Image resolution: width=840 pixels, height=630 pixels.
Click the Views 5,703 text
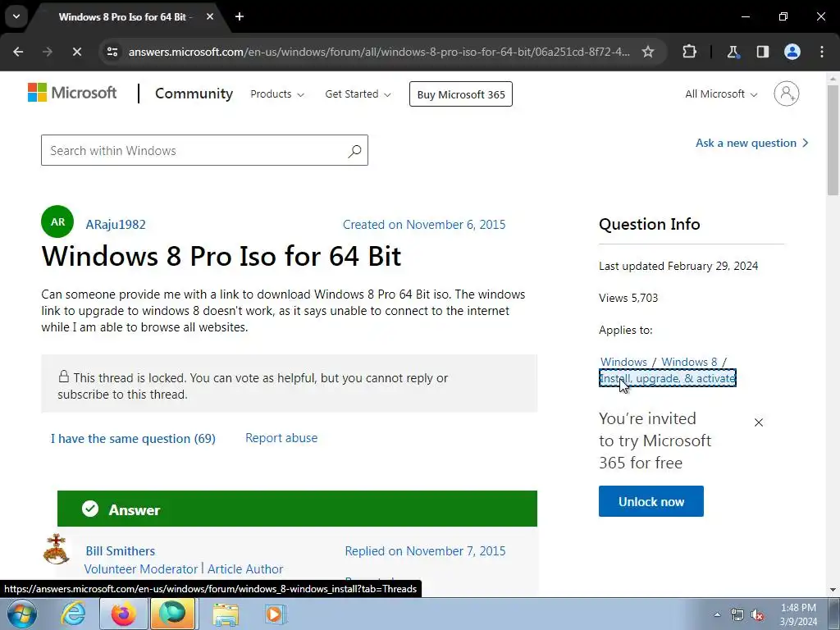[x=628, y=298]
